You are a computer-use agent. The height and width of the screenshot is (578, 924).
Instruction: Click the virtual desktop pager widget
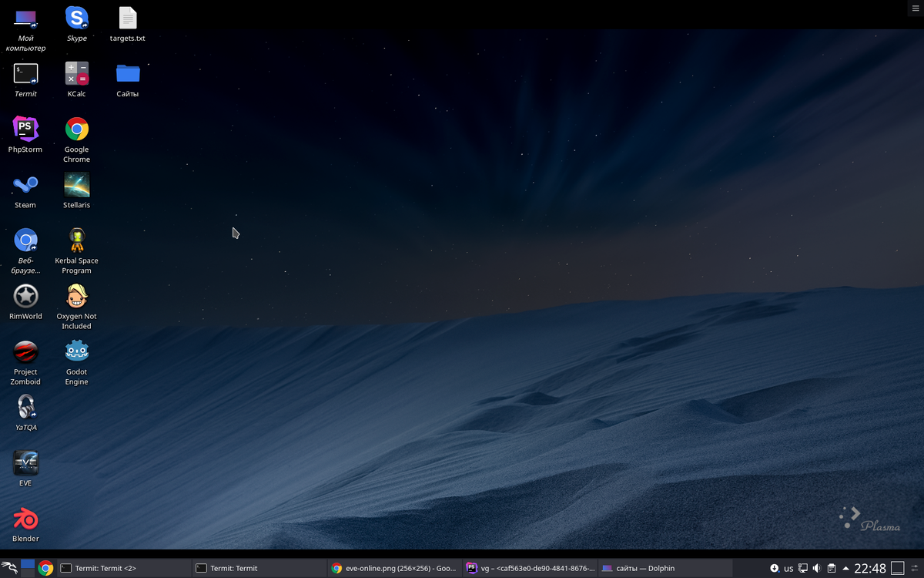[x=28, y=568]
